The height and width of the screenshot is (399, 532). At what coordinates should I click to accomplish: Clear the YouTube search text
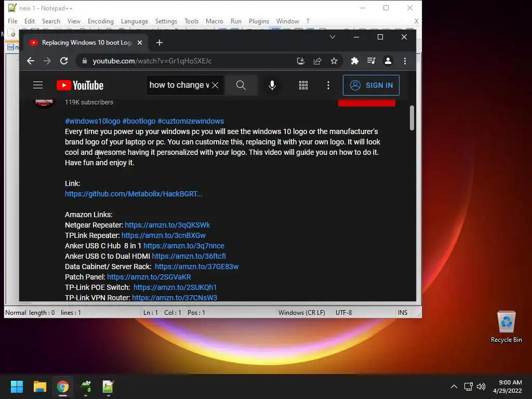215,85
